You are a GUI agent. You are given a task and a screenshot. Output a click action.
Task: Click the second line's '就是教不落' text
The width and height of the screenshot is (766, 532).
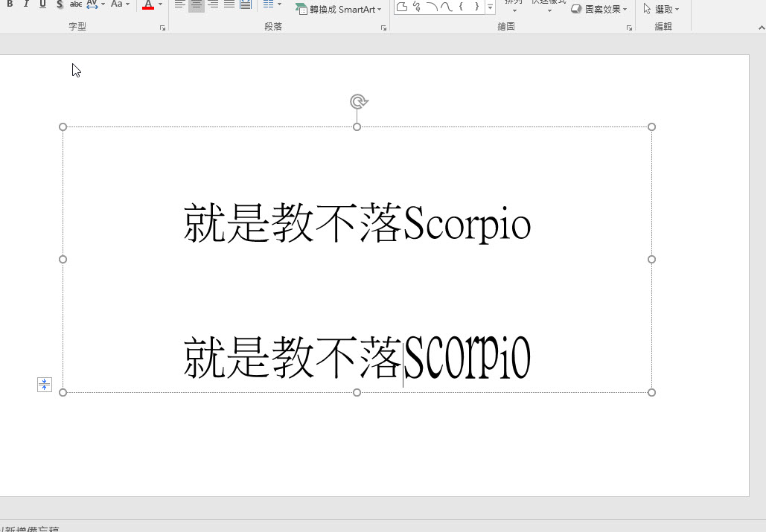tap(292, 358)
